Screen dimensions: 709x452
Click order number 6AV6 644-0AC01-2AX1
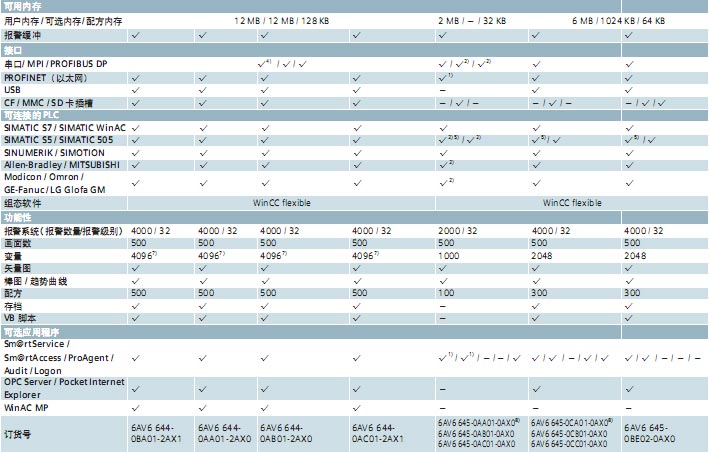point(377,433)
